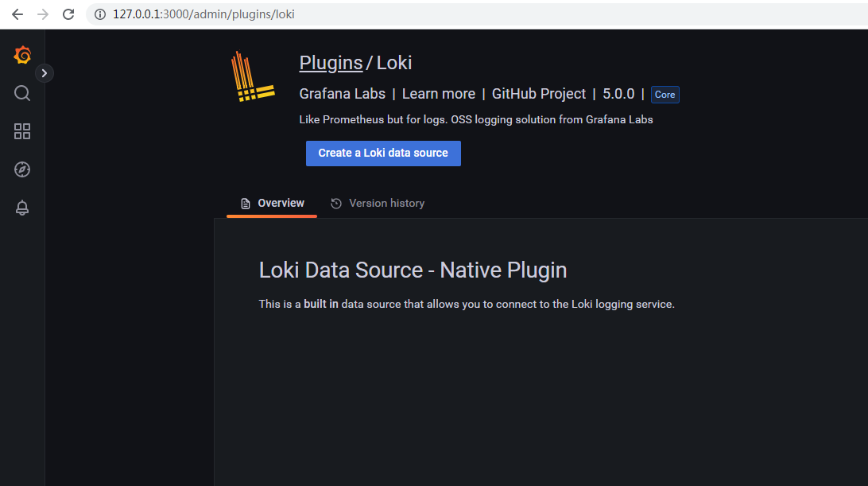Click Create a Loki data source
This screenshot has height=486, width=868.
click(x=383, y=153)
